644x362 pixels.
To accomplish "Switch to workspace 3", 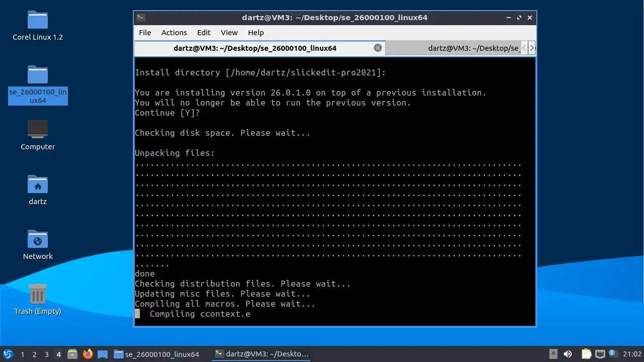I will pos(46,354).
